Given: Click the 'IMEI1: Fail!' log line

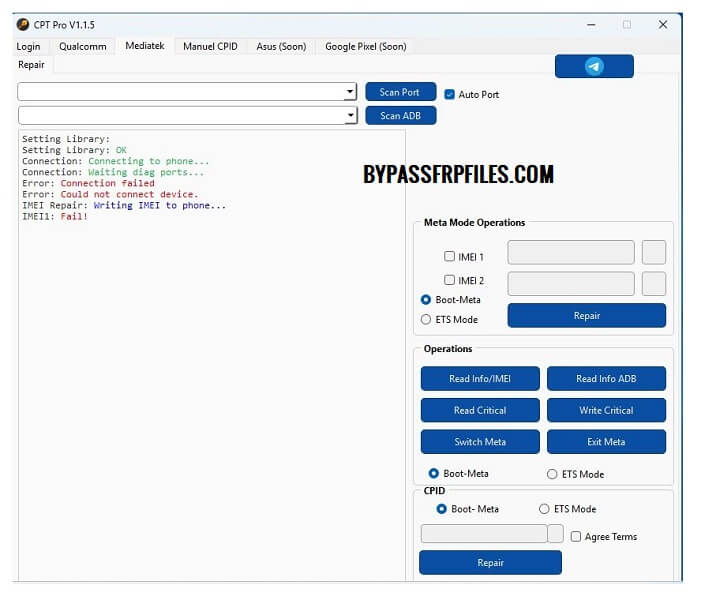Looking at the screenshot, I should (x=55, y=216).
